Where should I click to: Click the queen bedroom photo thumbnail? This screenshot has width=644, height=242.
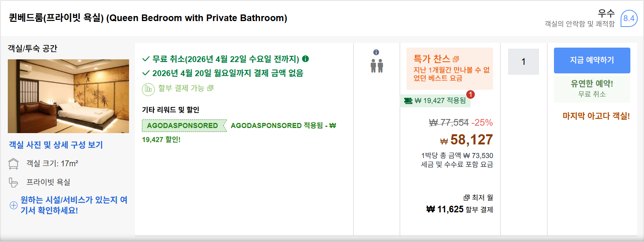[68, 96]
